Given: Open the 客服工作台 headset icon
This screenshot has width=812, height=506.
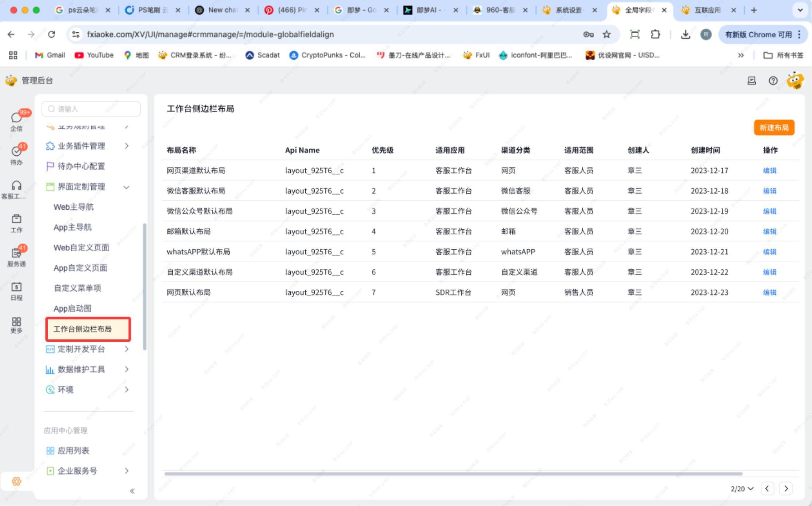Looking at the screenshot, I should pyautogui.click(x=16, y=186).
